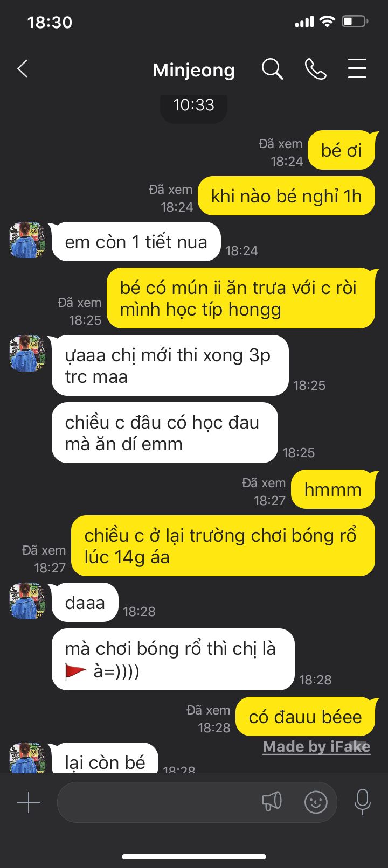Image resolution: width=388 pixels, height=868 pixels.
Task: Select the 'bé ơi' yellow message bubble
Action: pos(342,150)
